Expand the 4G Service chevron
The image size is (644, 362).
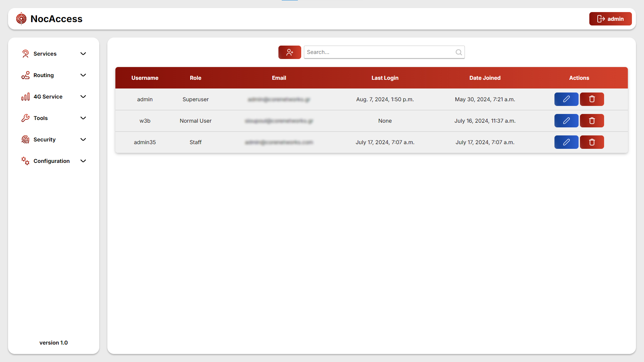(83, 97)
